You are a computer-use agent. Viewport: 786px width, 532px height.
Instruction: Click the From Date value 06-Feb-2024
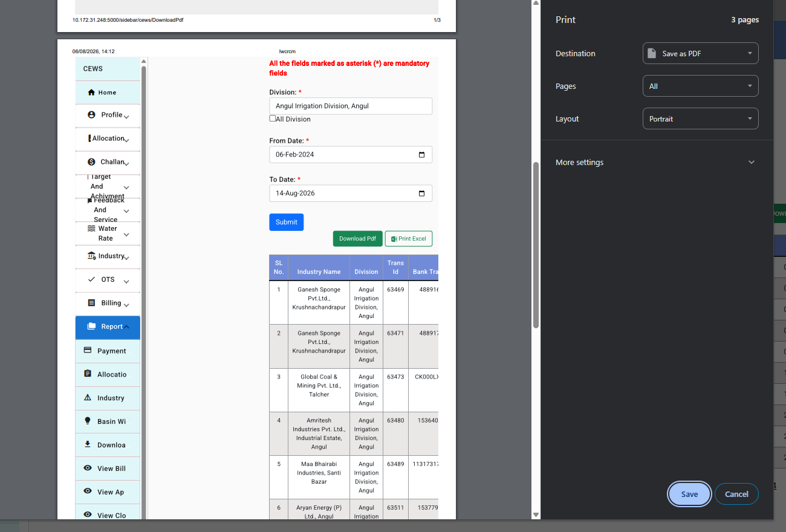[295, 155]
